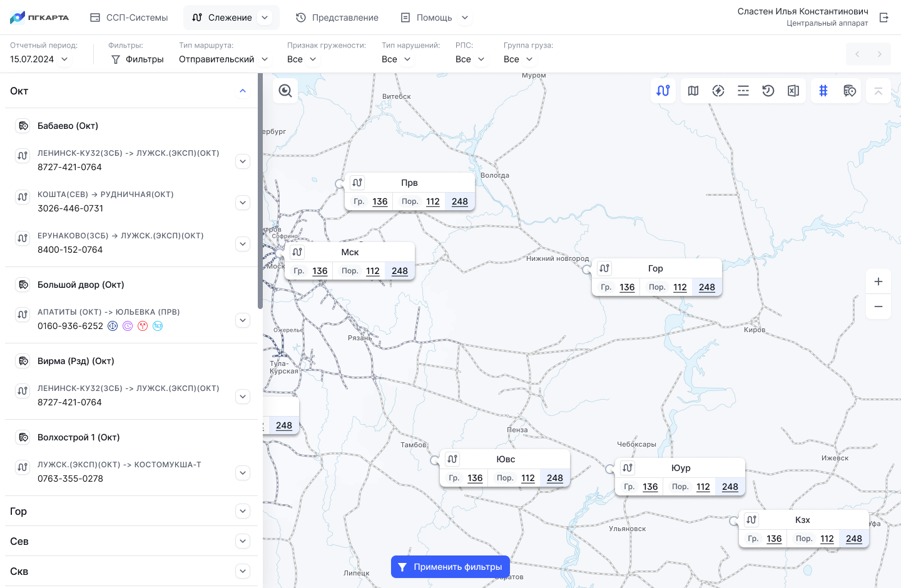901x588 pixels.
Task: Open the map layers icon in toolbar
Action: [693, 91]
